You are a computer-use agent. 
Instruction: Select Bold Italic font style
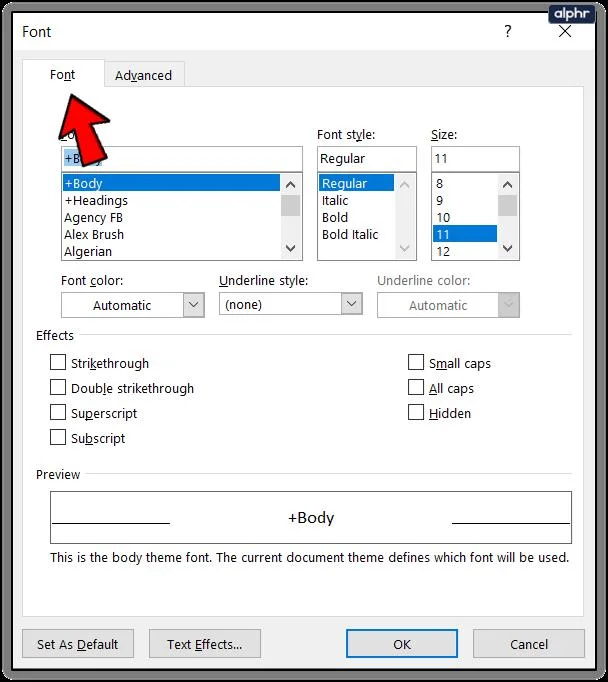(x=356, y=234)
